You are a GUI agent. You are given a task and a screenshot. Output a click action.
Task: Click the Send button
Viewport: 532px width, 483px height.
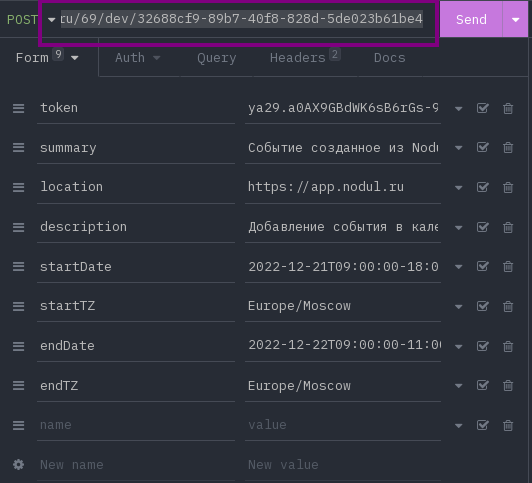471,20
